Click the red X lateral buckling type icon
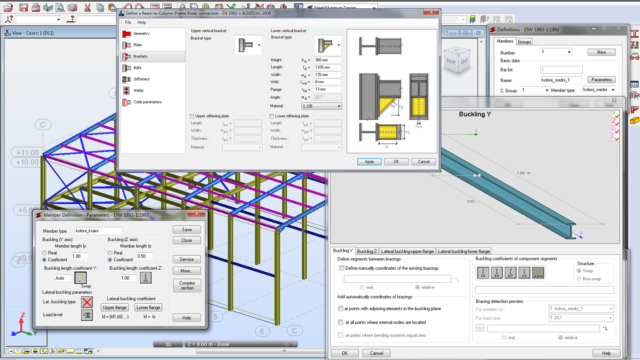This screenshot has height=360, width=640. click(x=87, y=302)
